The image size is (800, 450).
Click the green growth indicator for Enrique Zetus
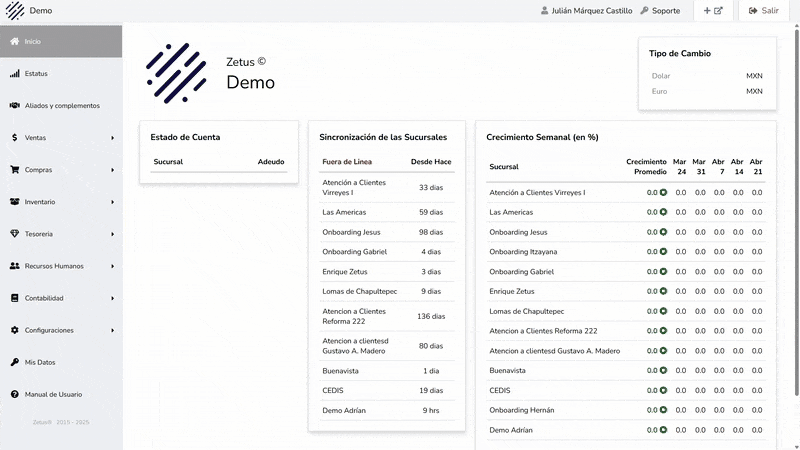[663, 291]
